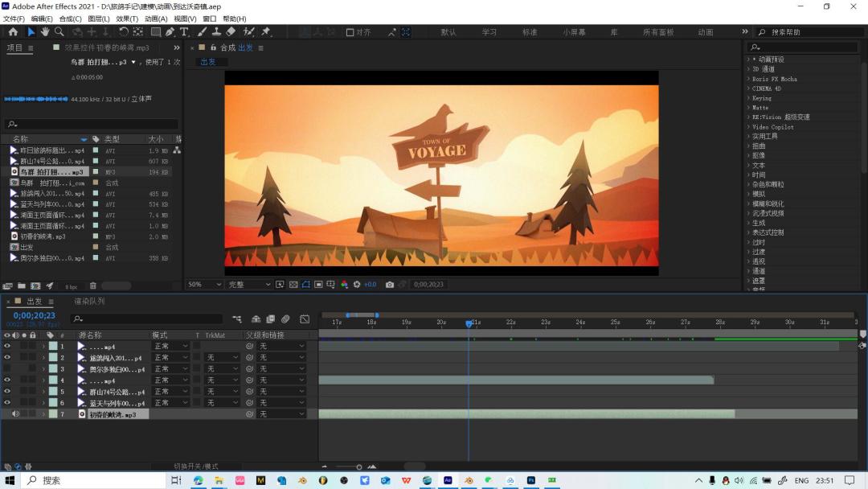Mute audio on layer 7 初春的峡湾.mp3

15,414
